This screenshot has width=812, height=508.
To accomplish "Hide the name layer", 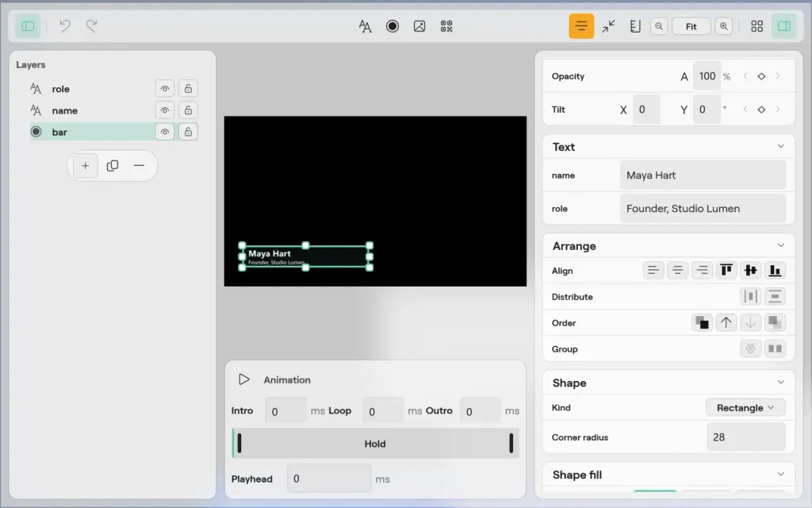I will [165, 110].
